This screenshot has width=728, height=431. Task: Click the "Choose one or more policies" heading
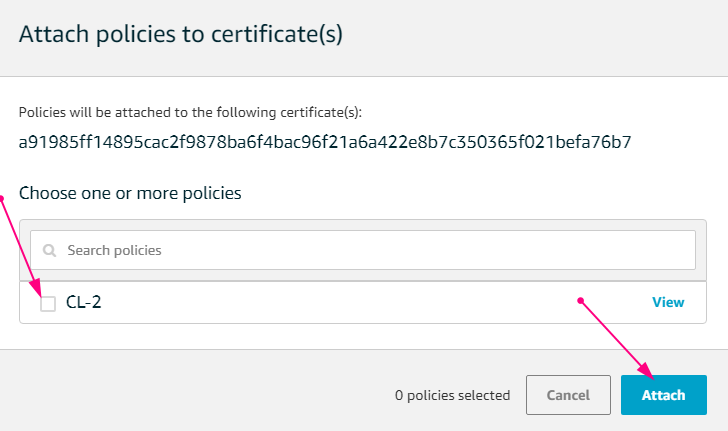[130, 193]
